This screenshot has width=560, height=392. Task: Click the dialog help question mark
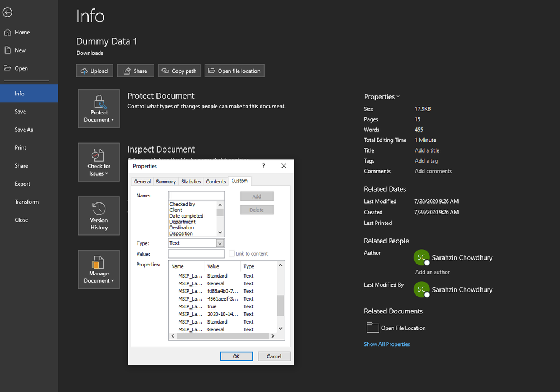tap(263, 166)
